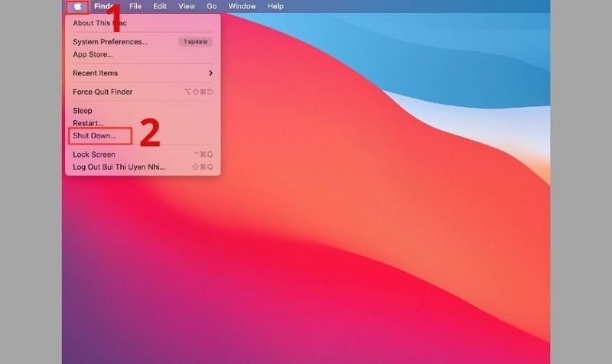Click the Apple logo menu icon
Viewport: 612px width, 364px height.
pyautogui.click(x=76, y=6)
